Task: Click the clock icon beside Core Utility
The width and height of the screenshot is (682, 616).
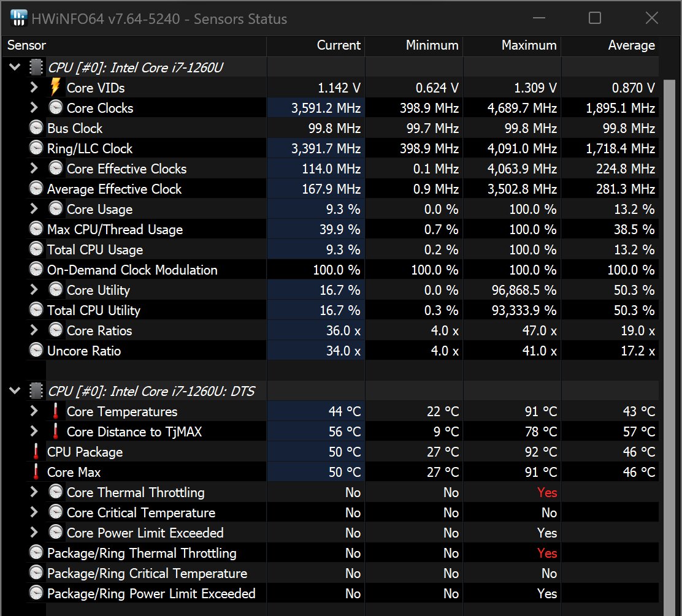Action: [x=56, y=289]
